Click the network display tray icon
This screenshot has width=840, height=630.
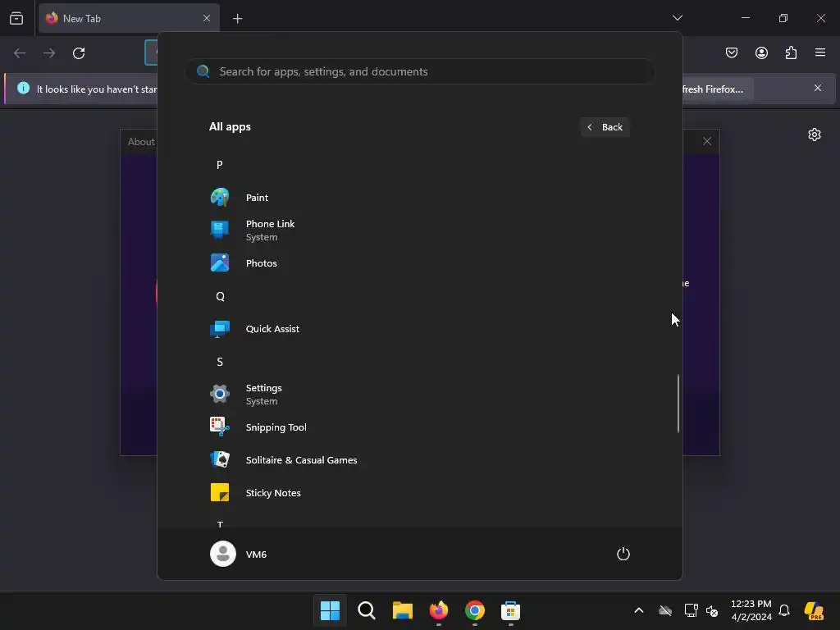point(691,610)
